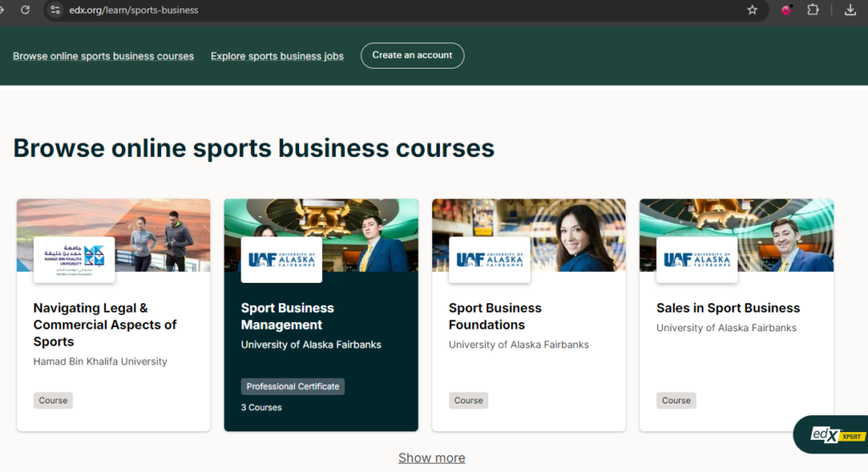Image resolution: width=868 pixels, height=472 pixels.
Task: Click 'University of Alaska Fairbanks' under Sport Business Management
Action: tap(311, 345)
